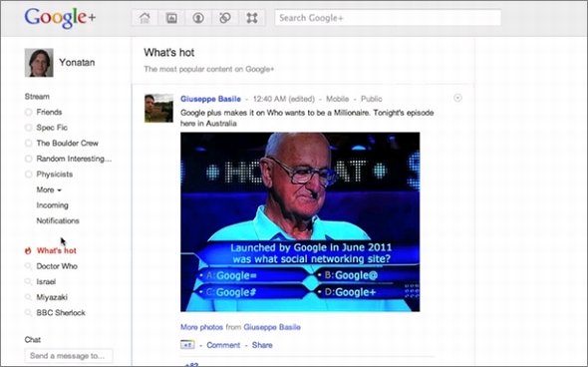Open Incoming stream
This screenshot has height=367, width=588.
click(53, 205)
